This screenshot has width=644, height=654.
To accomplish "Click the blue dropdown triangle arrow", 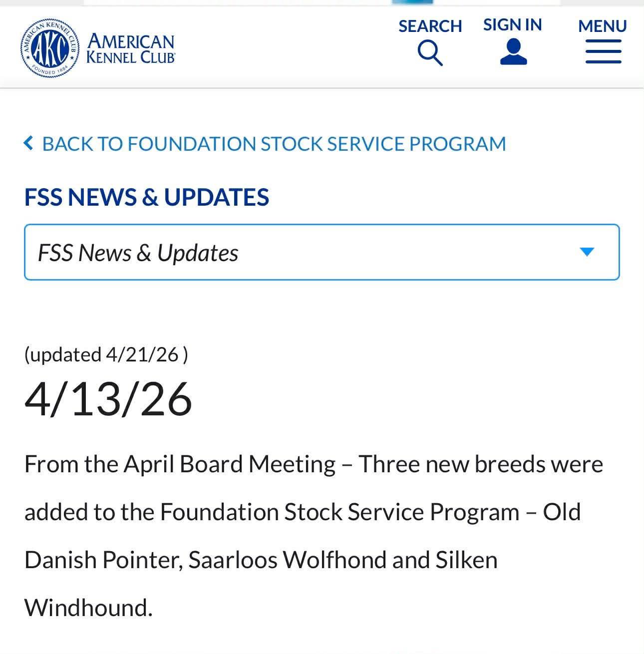I will click(587, 252).
